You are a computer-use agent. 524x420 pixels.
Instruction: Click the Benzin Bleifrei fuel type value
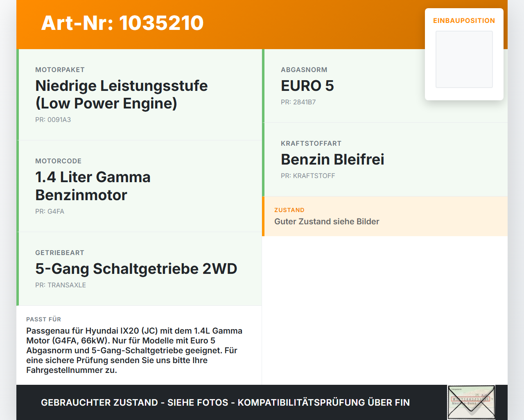[x=332, y=159]
